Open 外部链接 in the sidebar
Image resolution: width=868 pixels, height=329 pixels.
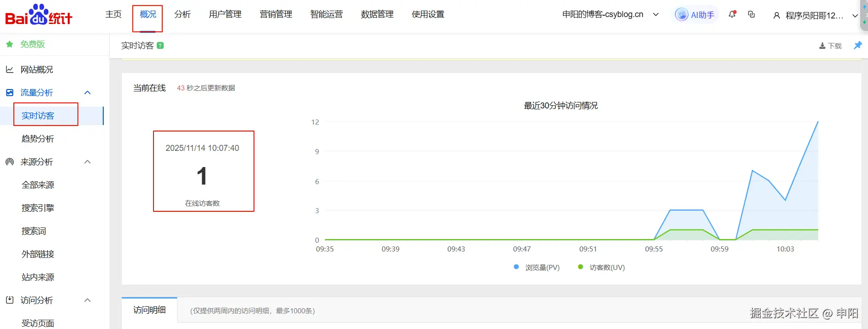click(38, 254)
